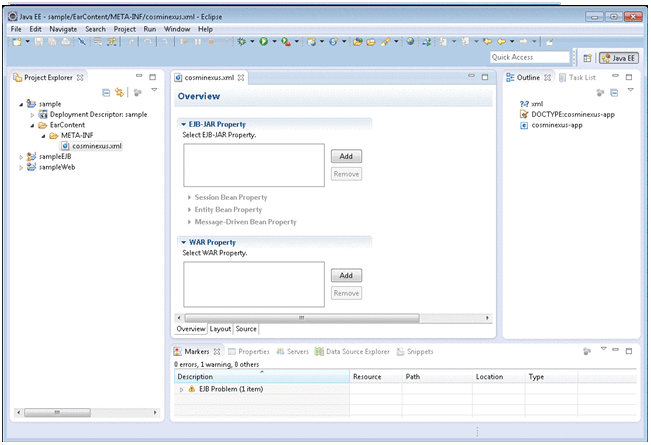The height and width of the screenshot is (445, 651).
Task: Expand the sampleEJB project node
Action: click(x=21, y=157)
